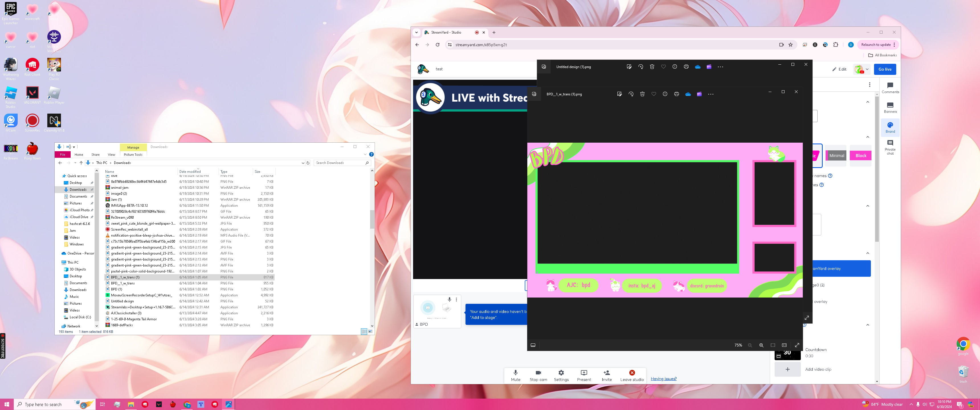Invite guests to the StreamYard studio

coord(607,375)
